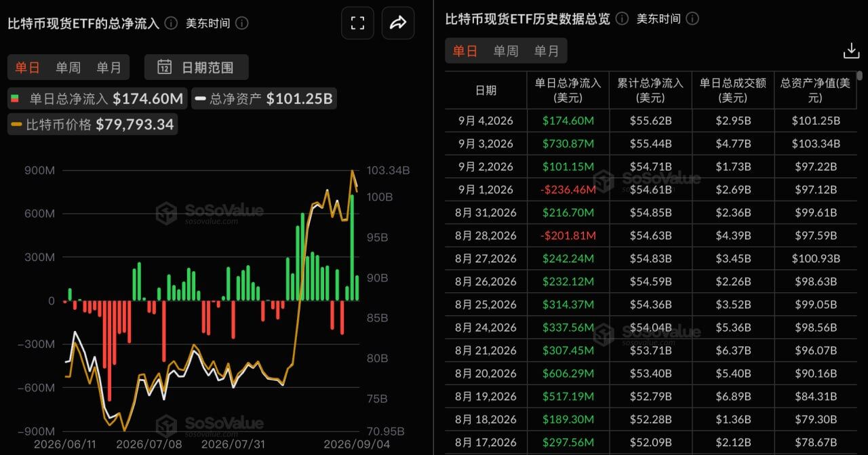868x455 pixels.
Task: Click the table's vertical scrollbar
Action: point(860,76)
